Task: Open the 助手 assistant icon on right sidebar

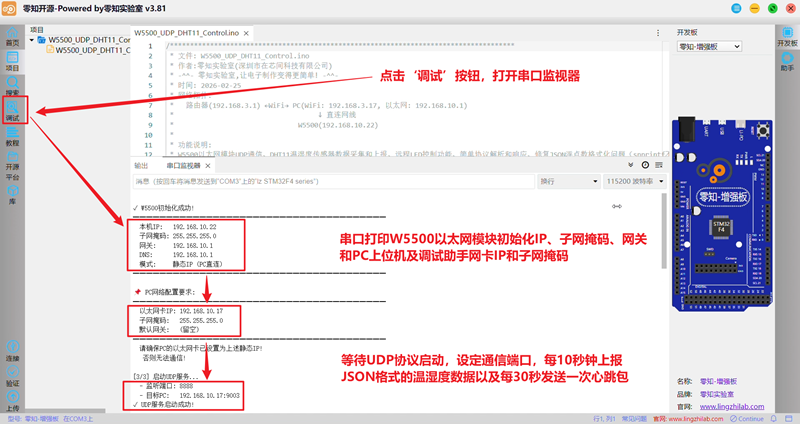Action: click(787, 61)
